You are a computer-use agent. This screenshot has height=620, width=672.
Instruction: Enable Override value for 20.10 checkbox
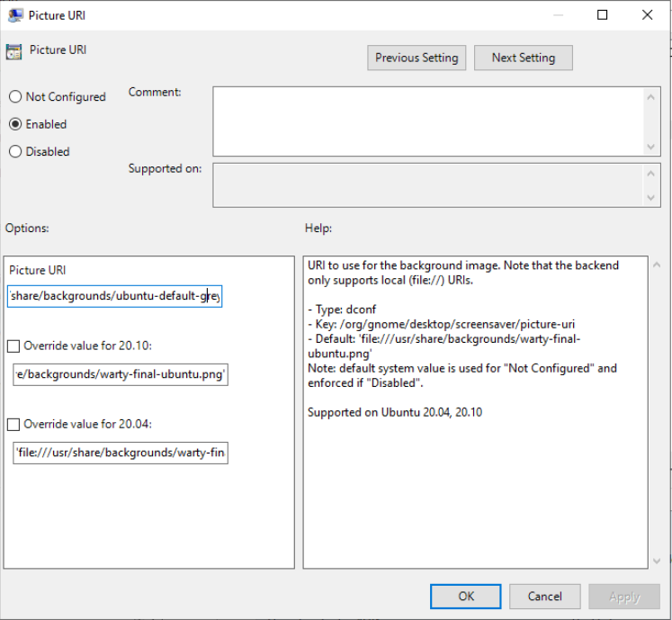tap(13, 346)
